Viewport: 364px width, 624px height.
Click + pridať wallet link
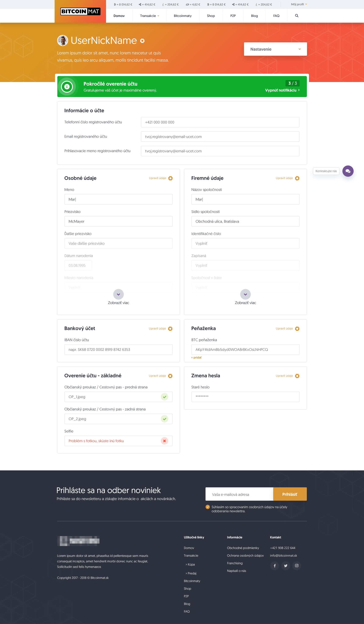[x=196, y=357]
